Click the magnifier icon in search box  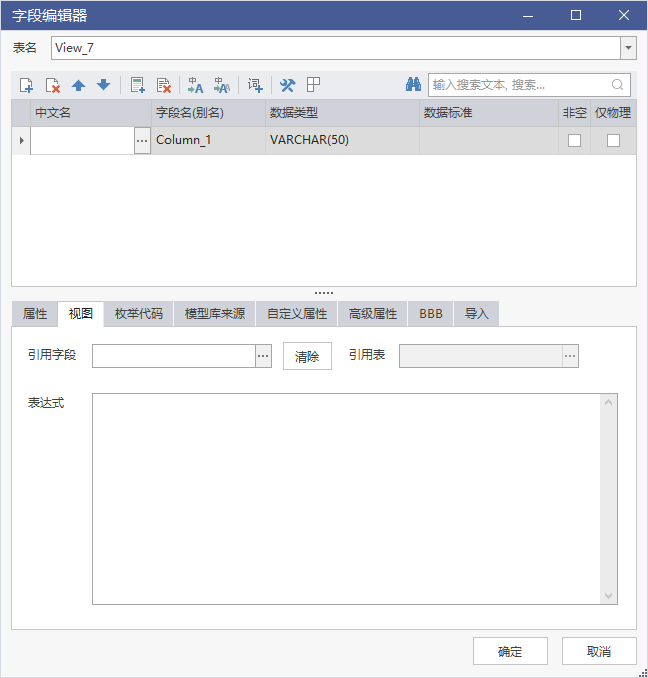pyautogui.click(x=617, y=84)
